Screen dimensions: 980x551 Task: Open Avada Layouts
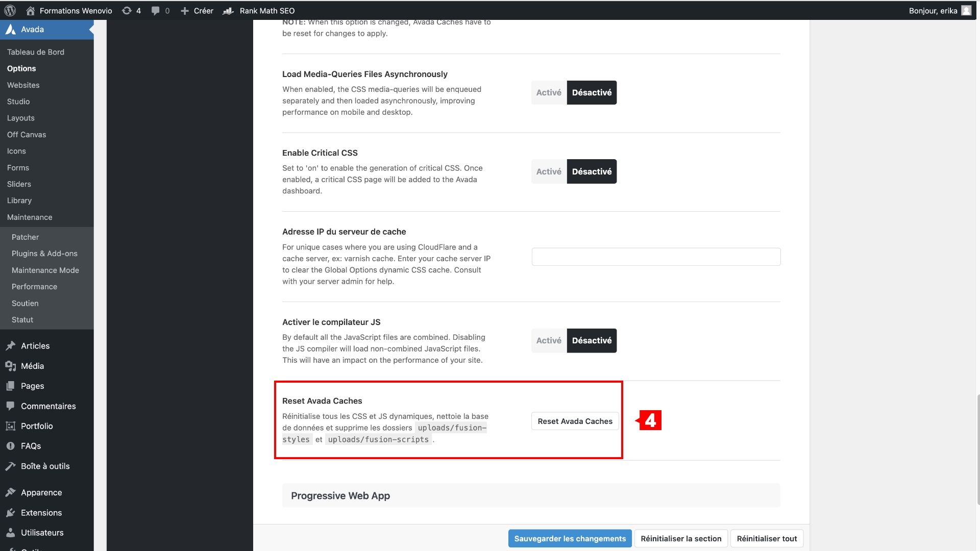pyautogui.click(x=21, y=118)
